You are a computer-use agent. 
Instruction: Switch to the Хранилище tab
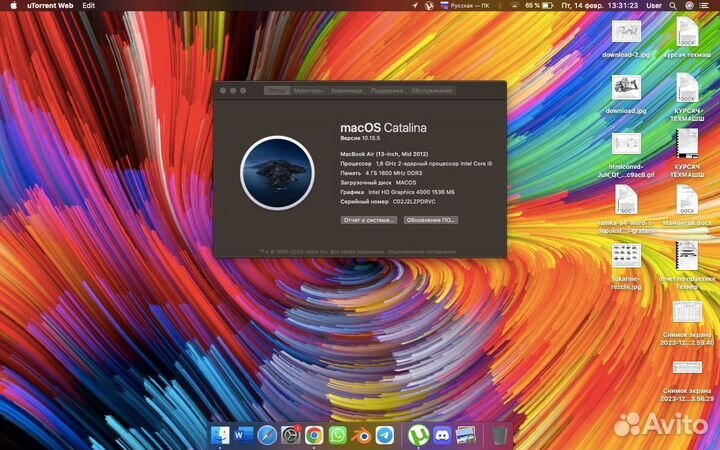coord(347,90)
